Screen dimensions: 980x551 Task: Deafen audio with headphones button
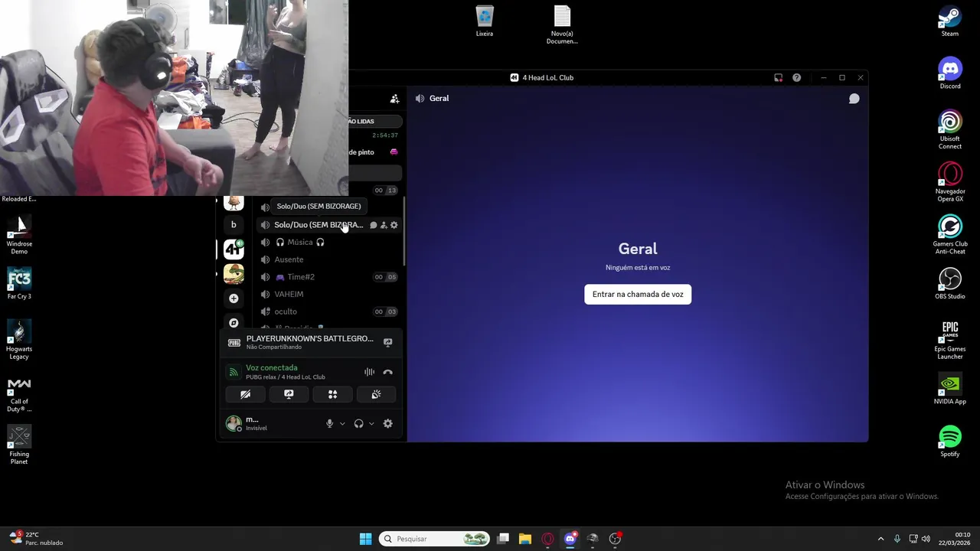358,423
